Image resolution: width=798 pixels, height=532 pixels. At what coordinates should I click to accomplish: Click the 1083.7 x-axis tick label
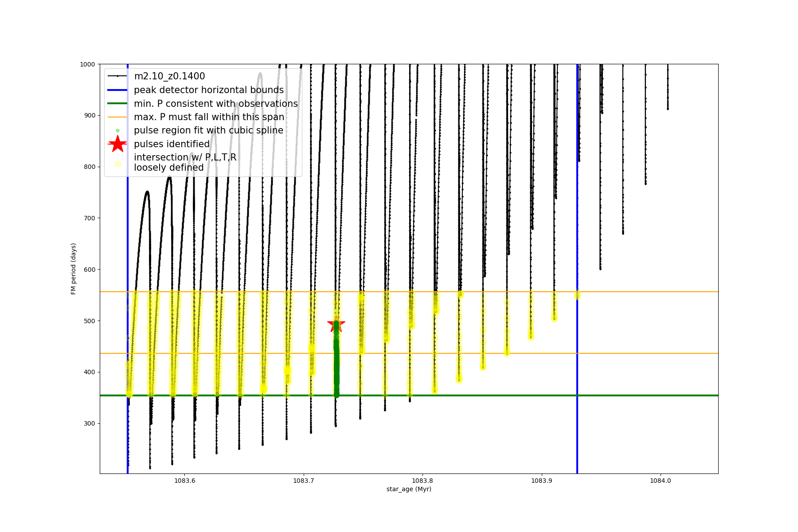pos(304,481)
